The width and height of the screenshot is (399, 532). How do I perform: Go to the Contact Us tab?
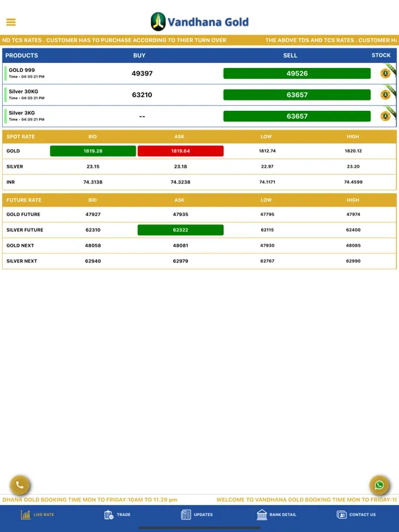click(x=356, y=515)
